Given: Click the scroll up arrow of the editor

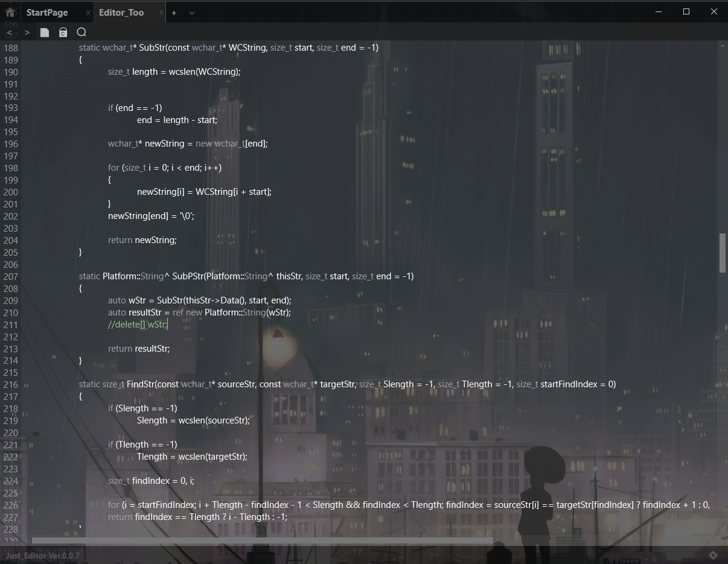Looking at the screenshot, I should click(723, 45).
